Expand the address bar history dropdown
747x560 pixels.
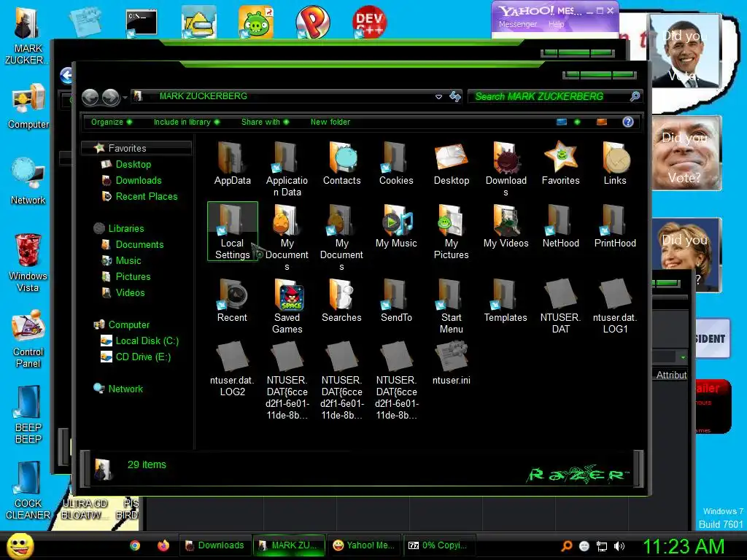pos(438,97)
